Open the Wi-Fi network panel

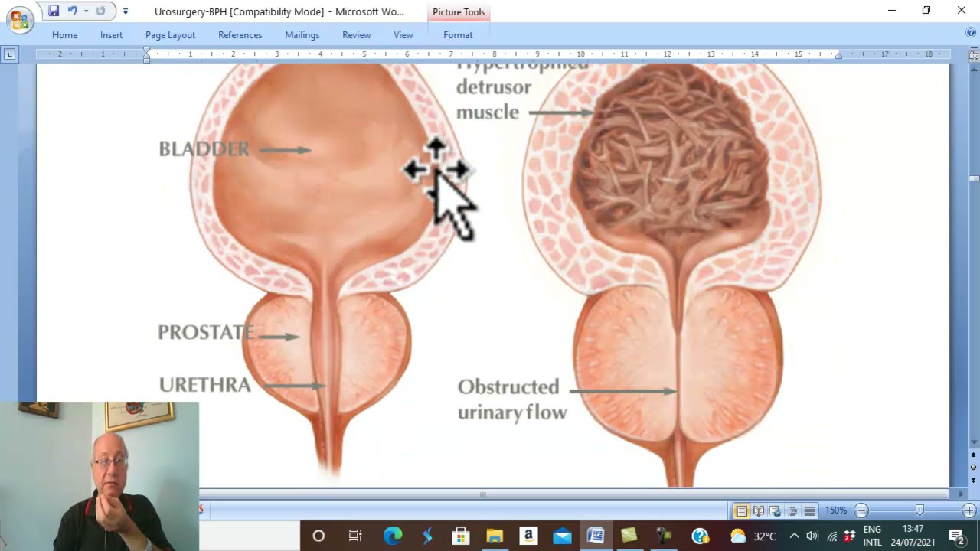(x=831, y=536)
